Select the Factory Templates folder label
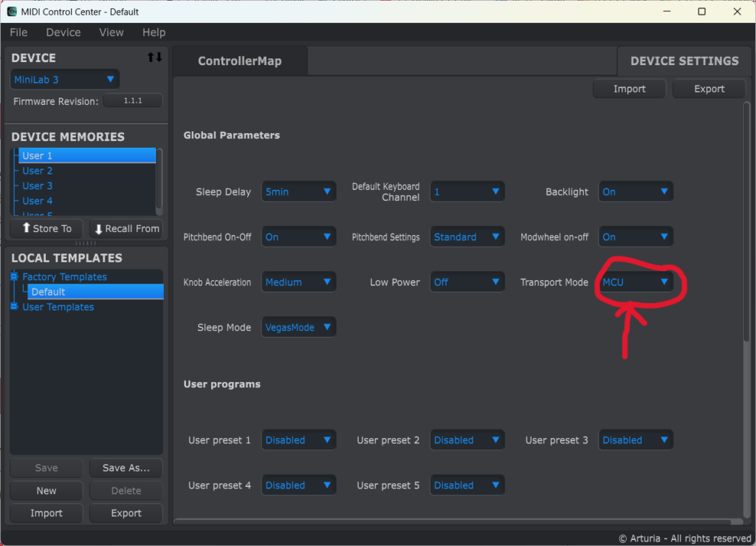Viewport: 756px width, 546px height. [x=65, y=276]
